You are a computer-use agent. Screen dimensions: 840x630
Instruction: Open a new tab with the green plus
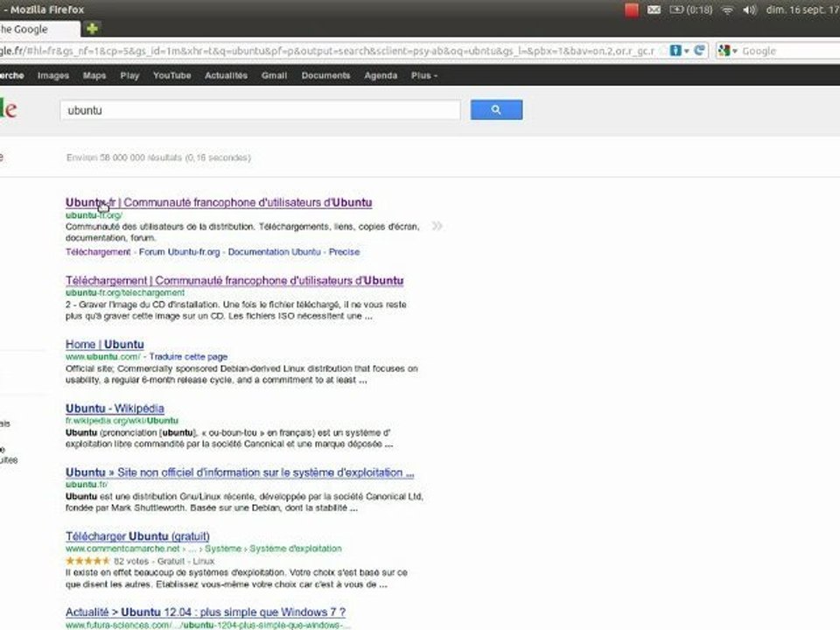(92, 28)
